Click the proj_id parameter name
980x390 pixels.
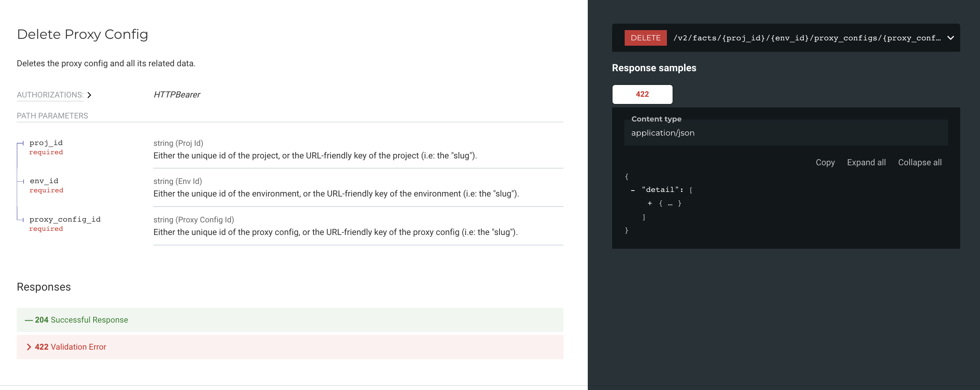[x=46, y=142]
